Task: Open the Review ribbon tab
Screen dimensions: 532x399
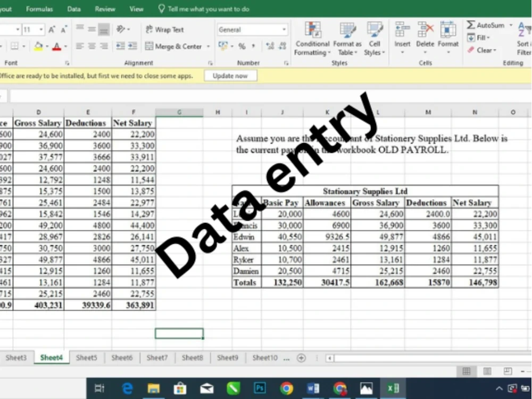Action: (x=105, y=9)
